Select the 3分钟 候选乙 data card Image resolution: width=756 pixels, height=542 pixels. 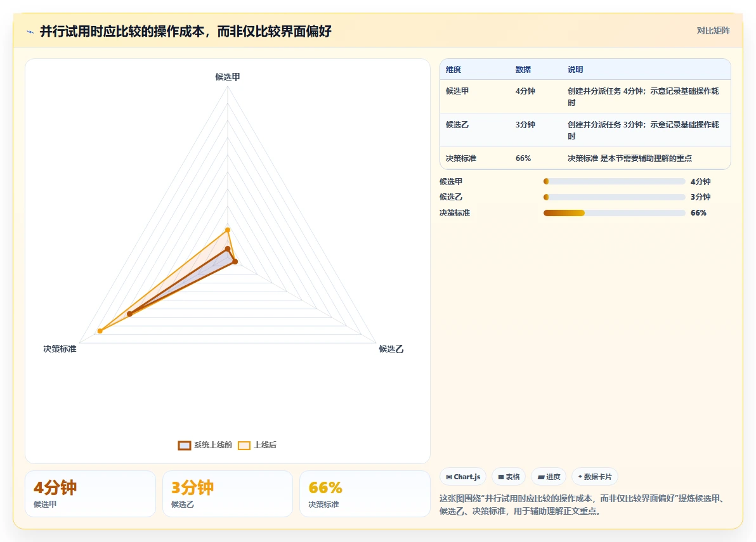click(228, 494)
